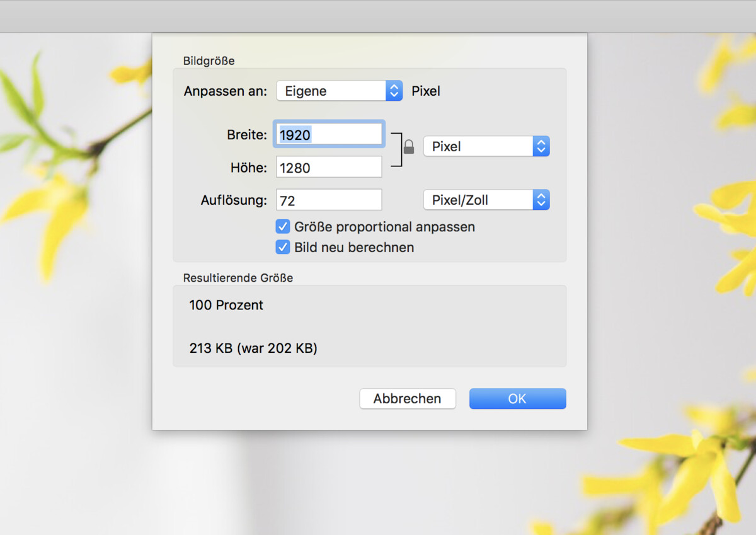The height and width of the screenshot is (535, 756).
Task: Toggle 'Größe proportional anpassen' checkbox
Action: [283, 226]
